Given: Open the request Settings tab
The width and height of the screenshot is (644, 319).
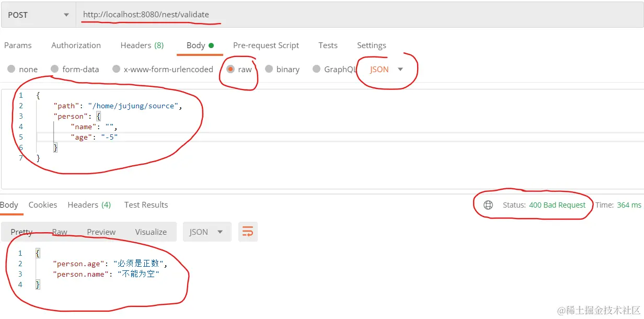Looking at the screenshot, I should point(372,45).
